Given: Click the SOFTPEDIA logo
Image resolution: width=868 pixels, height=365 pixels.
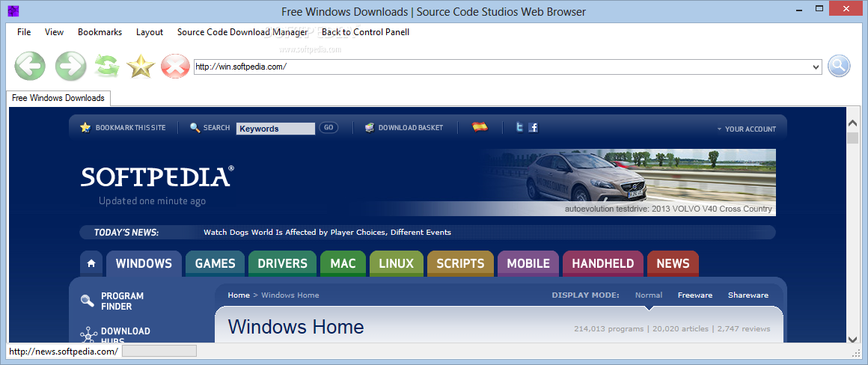Looking at the screenshot, I should (158, 177).
